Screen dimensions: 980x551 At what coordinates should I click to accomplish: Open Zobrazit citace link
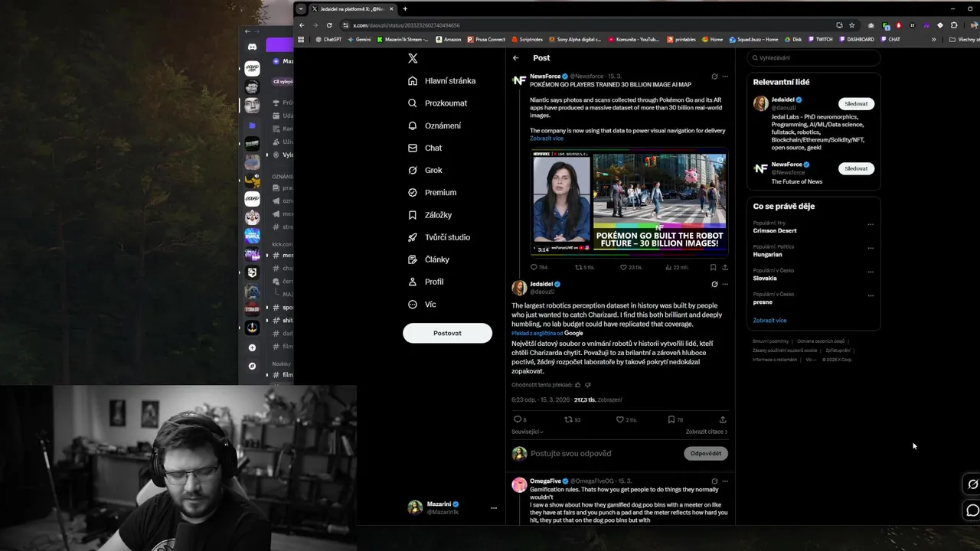(707, 432)
